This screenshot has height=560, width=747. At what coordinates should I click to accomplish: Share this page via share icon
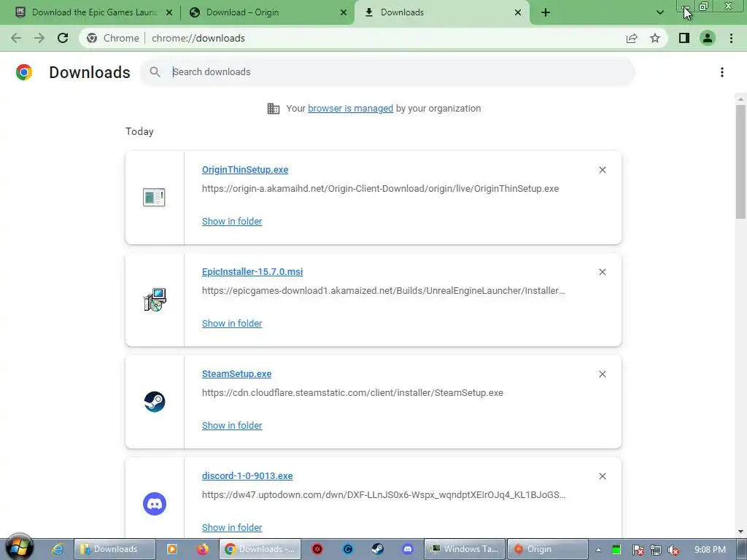[x=632, y=38]
